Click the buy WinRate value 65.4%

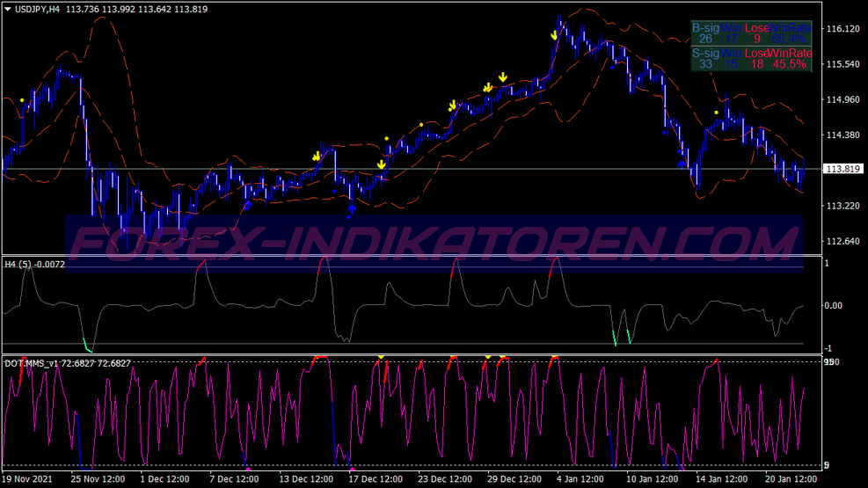[789, 39]
